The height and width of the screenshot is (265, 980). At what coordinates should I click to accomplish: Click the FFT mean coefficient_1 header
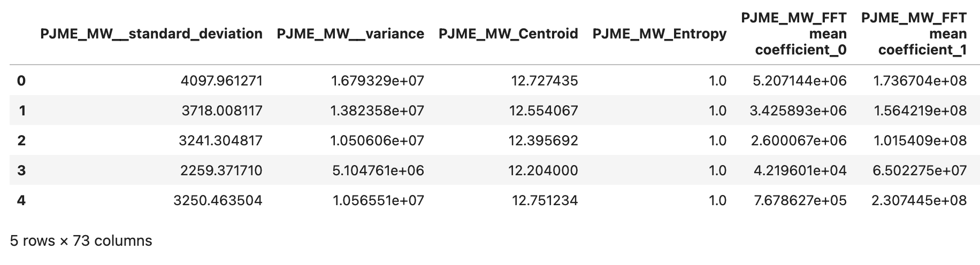tap(914, 34)
